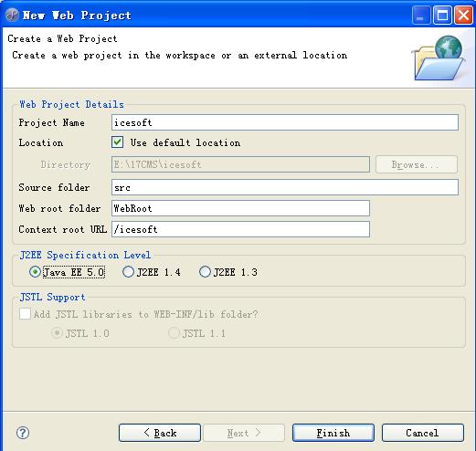
Task: Select J2EE 1.3 radio button
Action: point(205,272)
